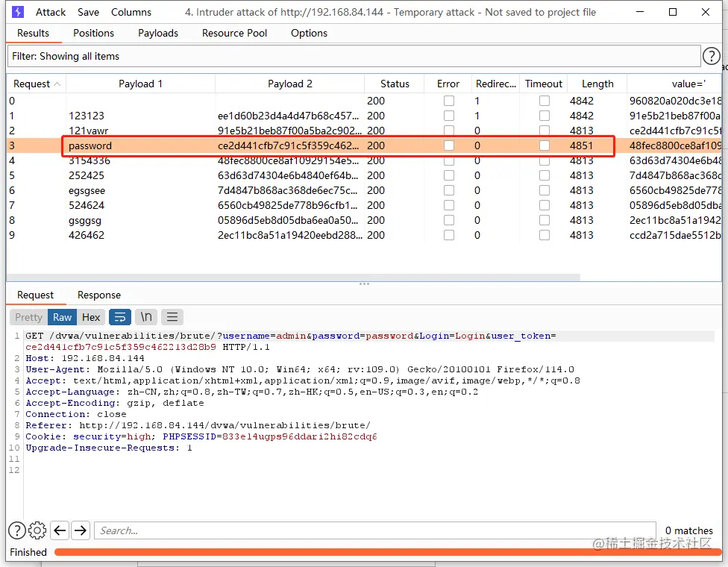This screenshot has height=567, width=728.
Task: Click length value 4851
Action: 581,145
